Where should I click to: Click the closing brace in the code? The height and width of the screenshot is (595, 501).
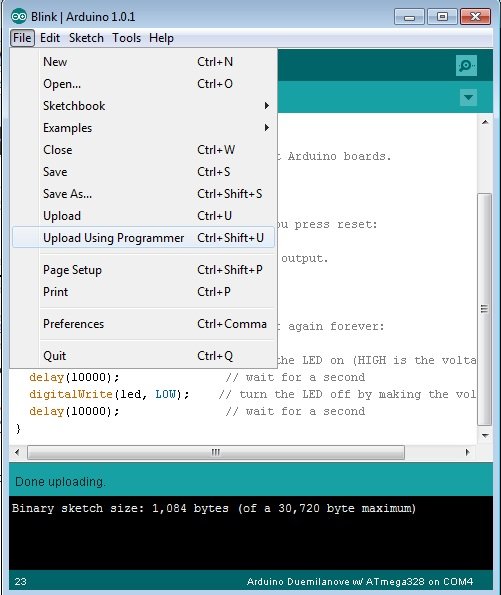pyautogui.click(x=18, y=429)
